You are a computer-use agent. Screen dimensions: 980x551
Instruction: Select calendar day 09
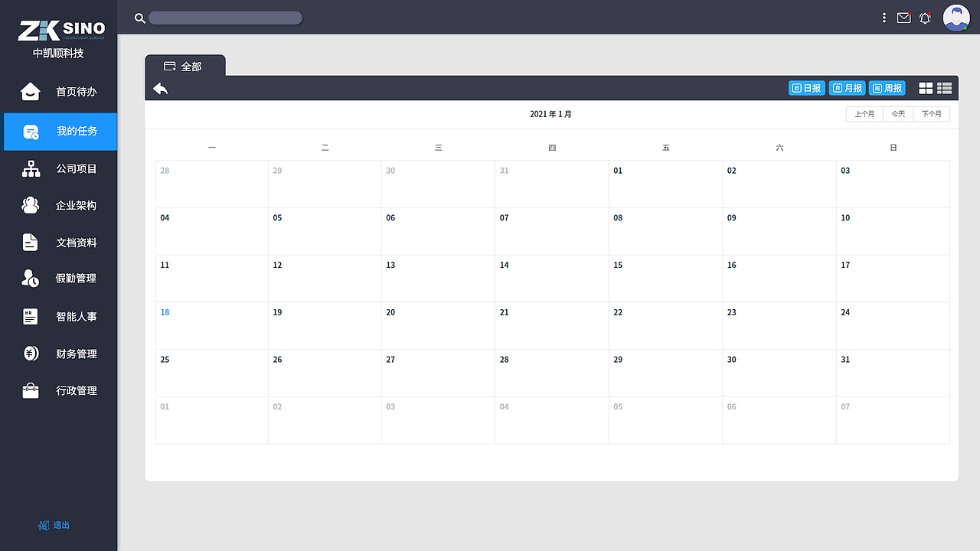point(779,232)
